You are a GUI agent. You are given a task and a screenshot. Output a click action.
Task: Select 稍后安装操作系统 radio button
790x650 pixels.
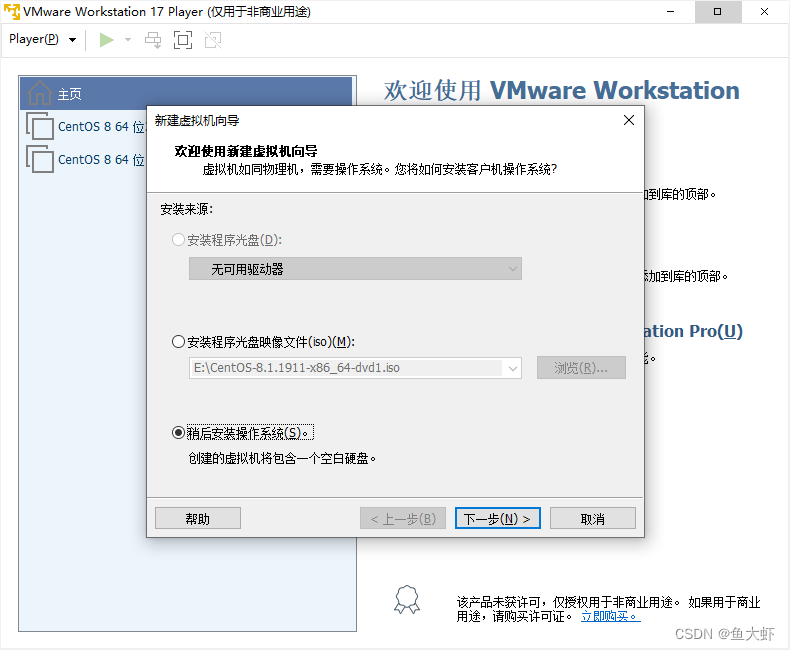click(178, 433)
